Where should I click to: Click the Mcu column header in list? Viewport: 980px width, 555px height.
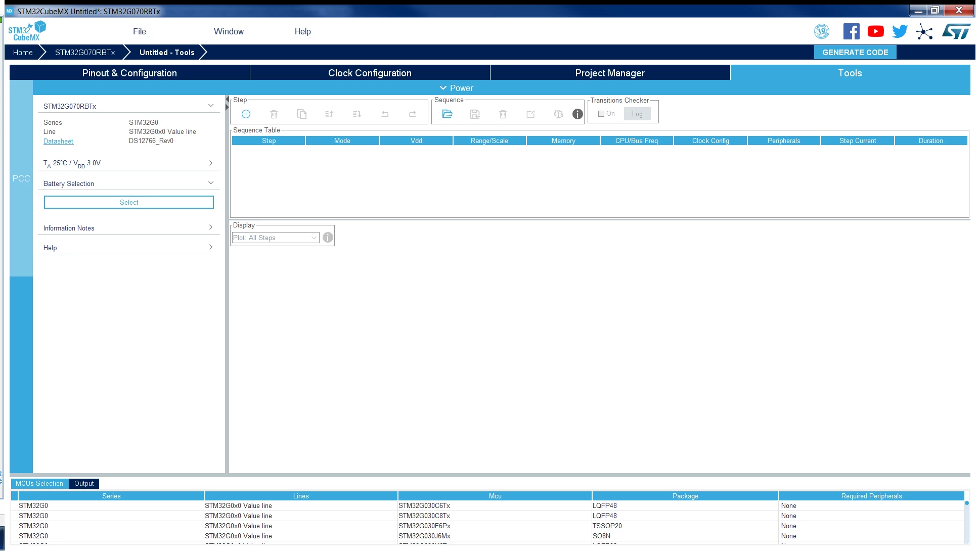pos(495,496)
